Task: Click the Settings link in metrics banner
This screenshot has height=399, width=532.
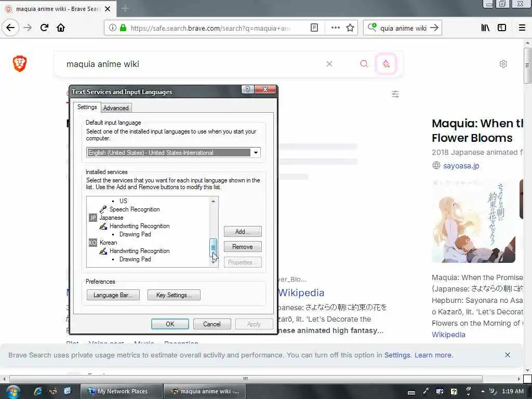Action: [397, 355]
